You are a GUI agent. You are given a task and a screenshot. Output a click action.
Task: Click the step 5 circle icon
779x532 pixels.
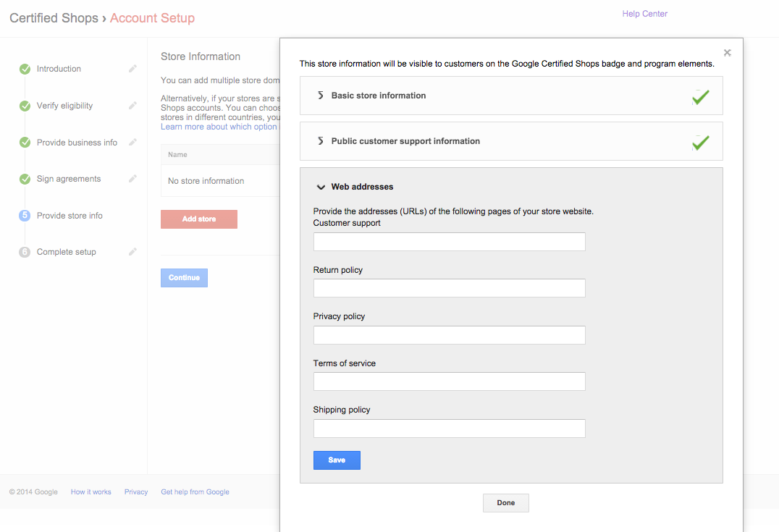[25, 215]
